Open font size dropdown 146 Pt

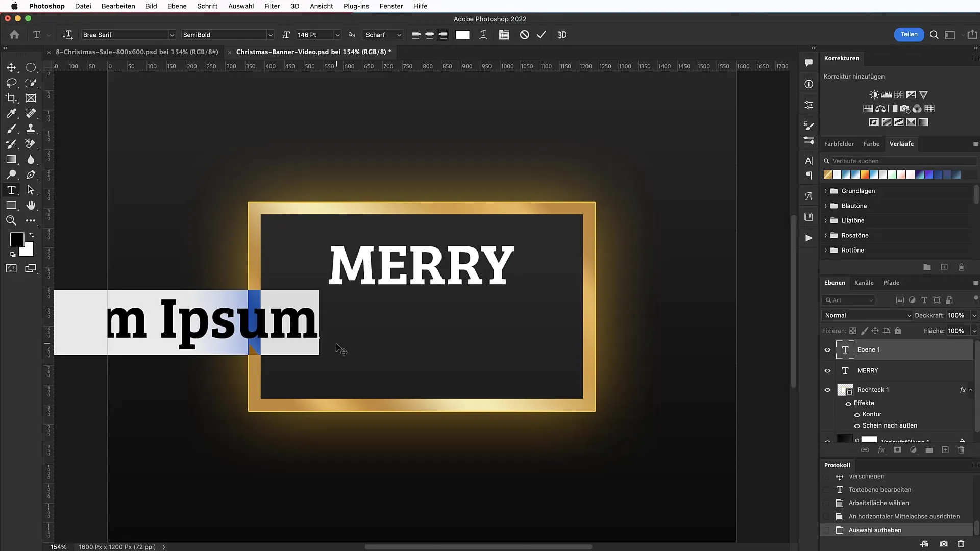(337, 35)
